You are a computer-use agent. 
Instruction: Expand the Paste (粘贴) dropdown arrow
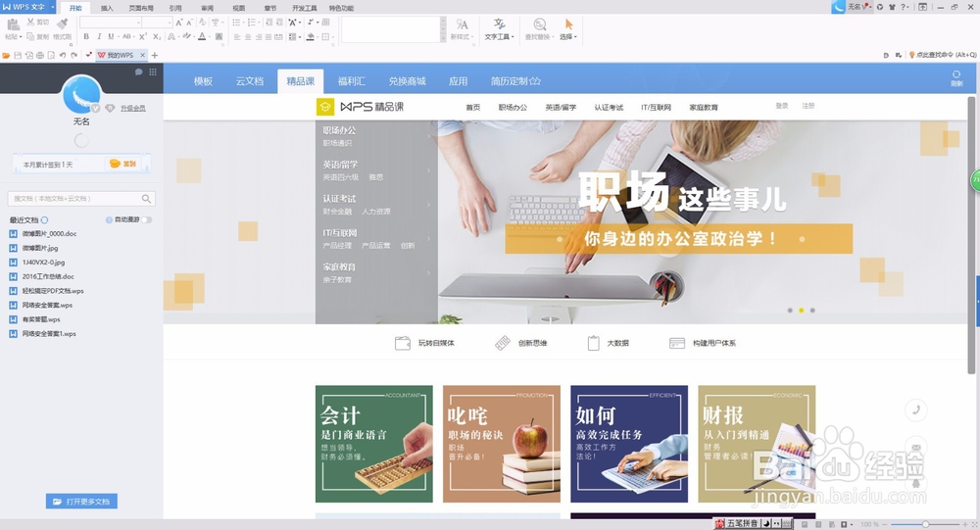click(20, 37)
